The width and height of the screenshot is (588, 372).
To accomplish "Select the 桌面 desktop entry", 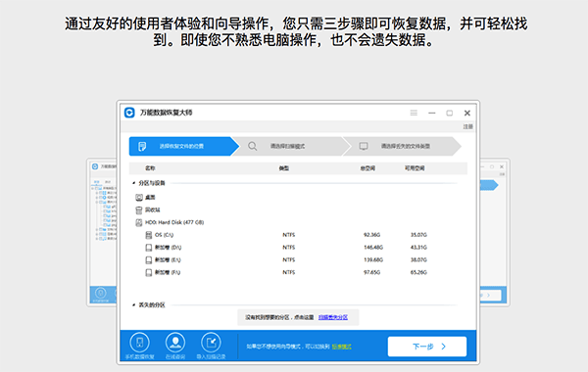I will coord(150,197).
